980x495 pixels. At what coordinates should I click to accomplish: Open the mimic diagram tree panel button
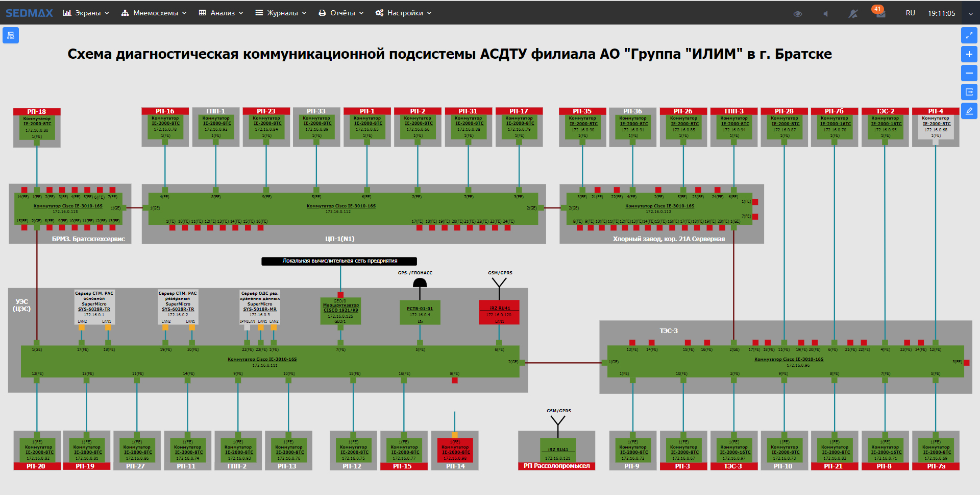(x=11, y=35)
